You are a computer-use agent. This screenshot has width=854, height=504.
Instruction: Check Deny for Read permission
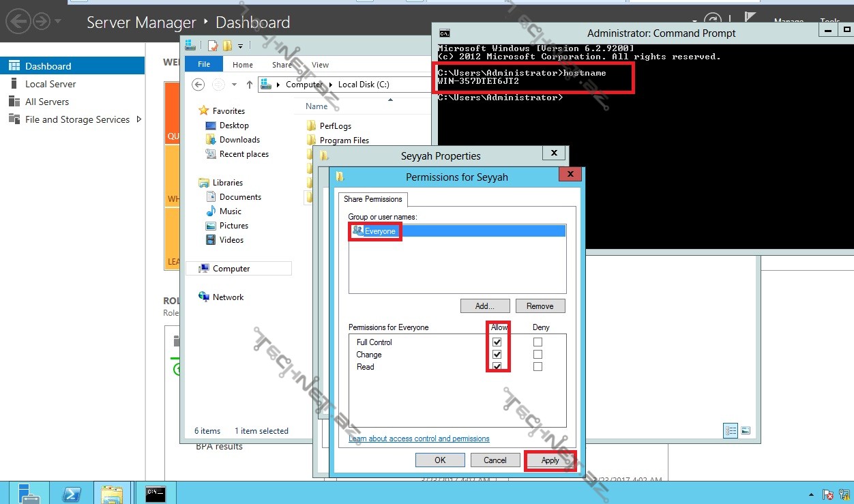pos(538,367)
